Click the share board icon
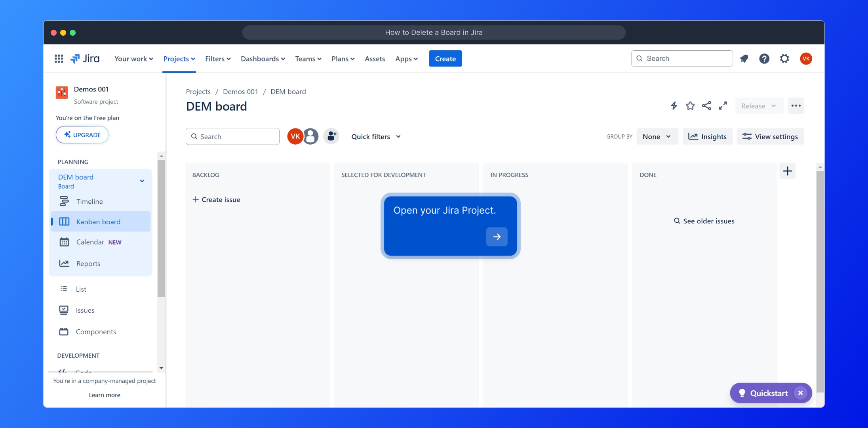 point(706,105)
